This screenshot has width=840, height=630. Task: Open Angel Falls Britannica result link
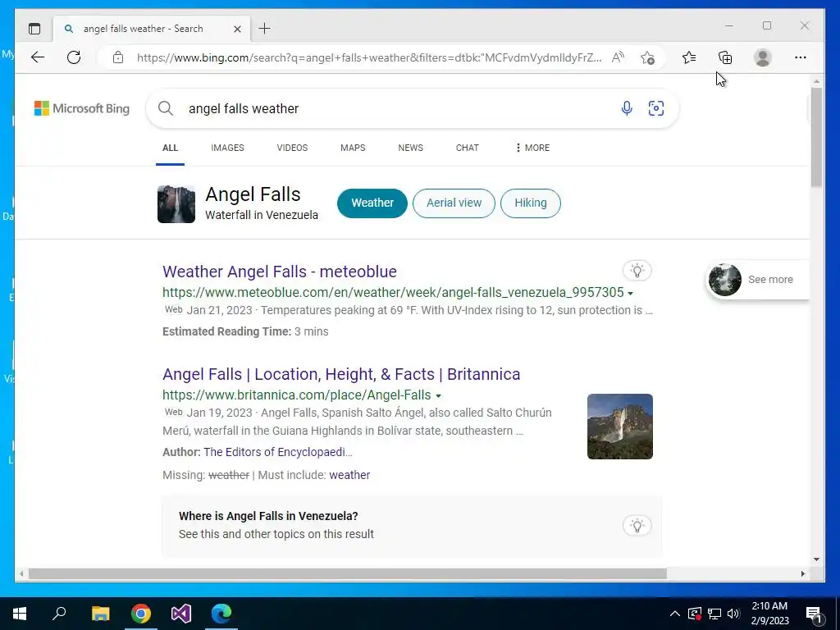(341, 374)
